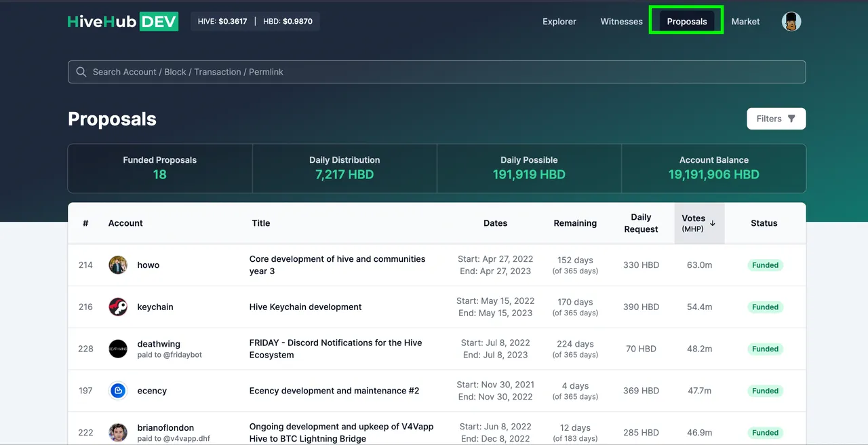Click the 47.7m votes value
868x445 pixels.
click(x=700, y=391)
